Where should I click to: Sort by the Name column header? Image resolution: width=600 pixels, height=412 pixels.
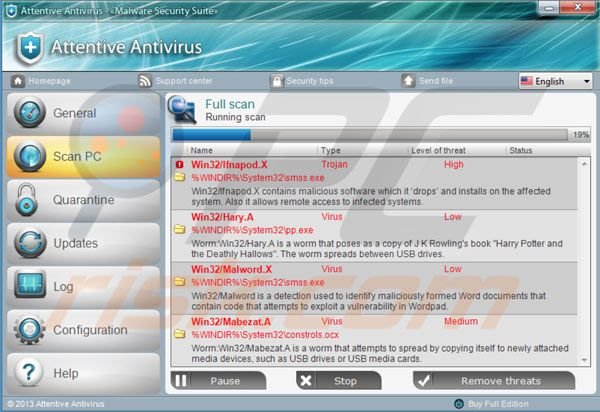pyautogui.click(x=202, y=150)
